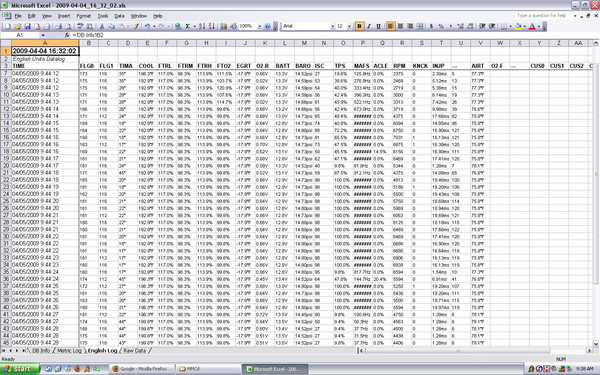Screen dimensions: 600x375
Task: Expand the font color dropdown arrow
Action: point(539,26)
